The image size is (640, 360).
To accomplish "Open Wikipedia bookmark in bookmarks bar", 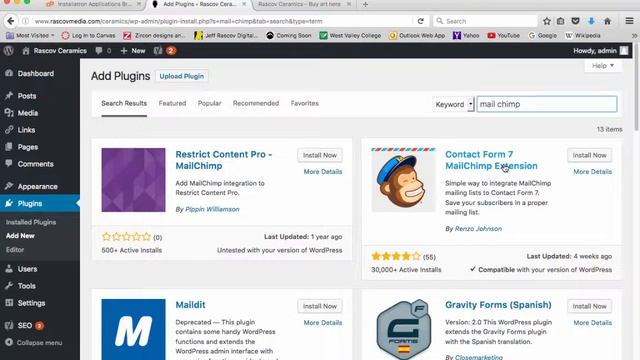I will [582, 36].
